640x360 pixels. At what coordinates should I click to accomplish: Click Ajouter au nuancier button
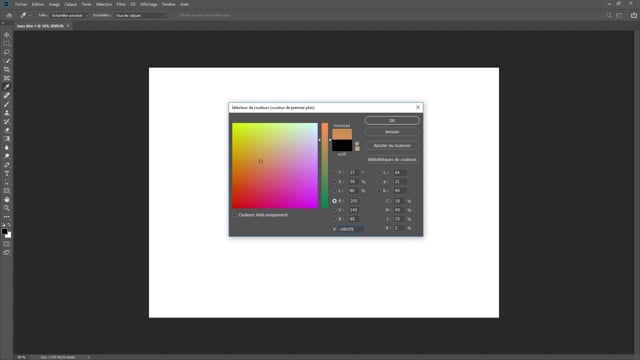coord(392,146)
